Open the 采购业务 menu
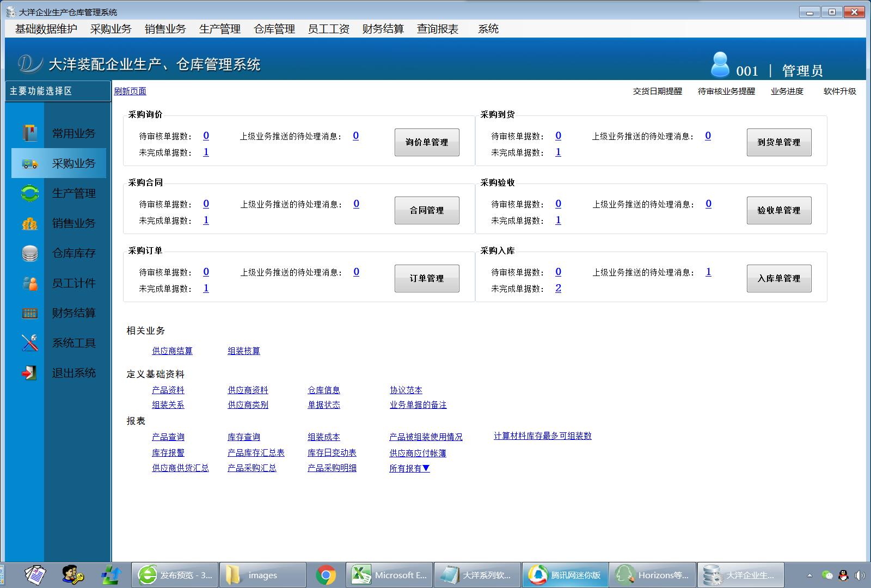871x588 pixels. pyautogui.click(x=111, y=29)
